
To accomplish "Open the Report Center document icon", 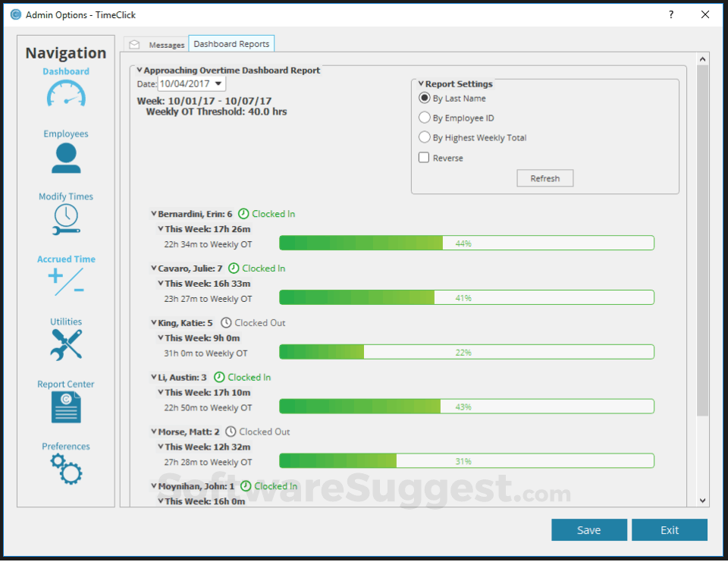I will (x=65, y=407).
